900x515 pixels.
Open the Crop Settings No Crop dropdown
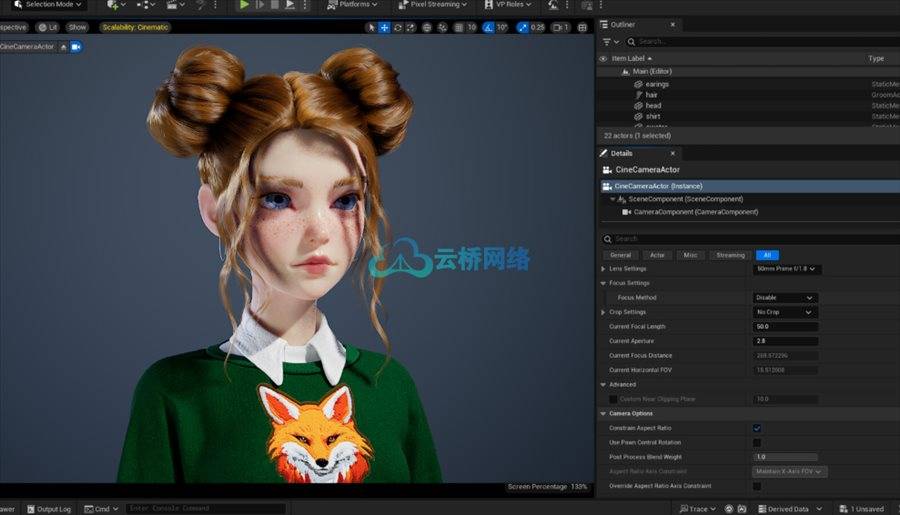point(785,312)
